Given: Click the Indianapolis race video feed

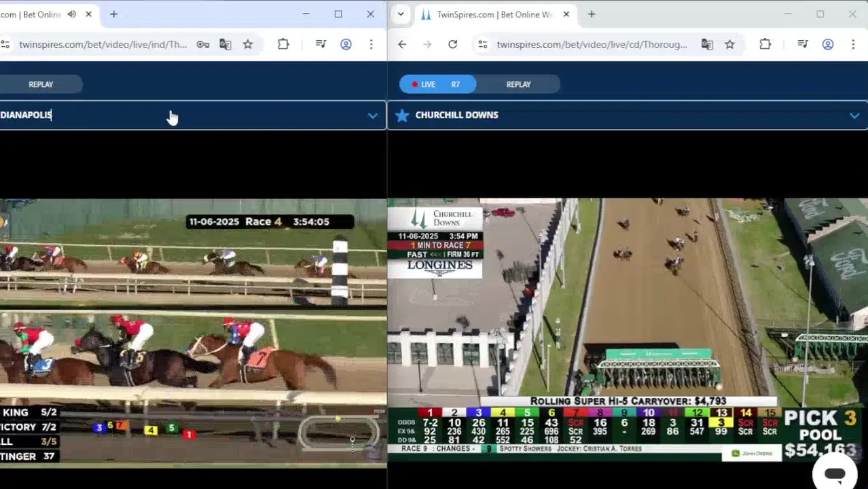Looking at the screenshot, I should point(194,333).
